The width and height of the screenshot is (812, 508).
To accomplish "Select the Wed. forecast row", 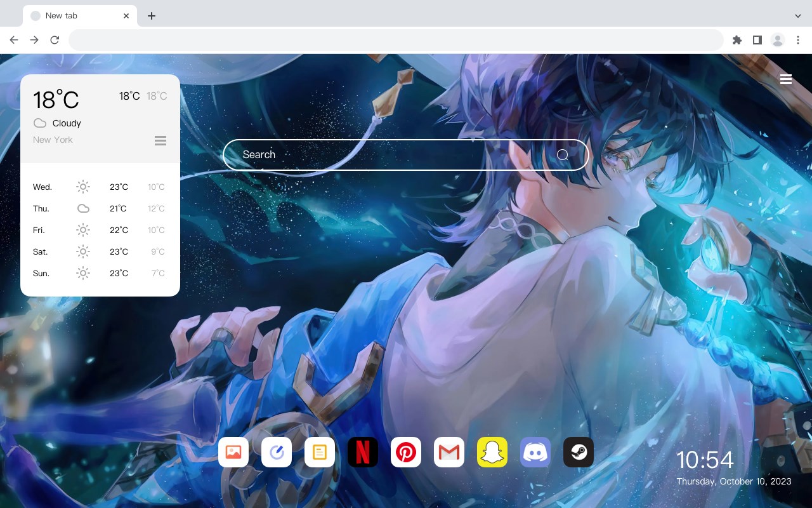I will pos(100,187).
